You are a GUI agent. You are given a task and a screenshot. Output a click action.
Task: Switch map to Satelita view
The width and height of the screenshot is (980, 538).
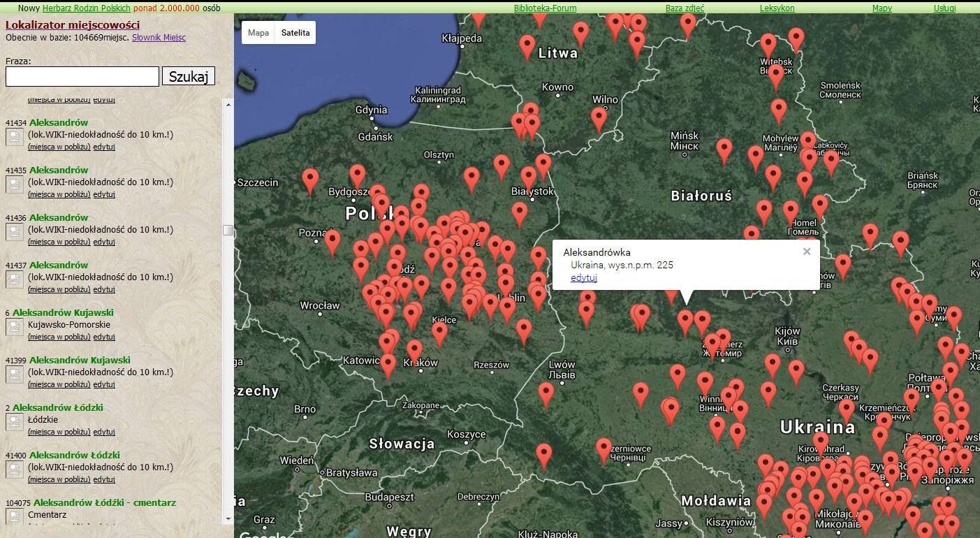point(295,33)
